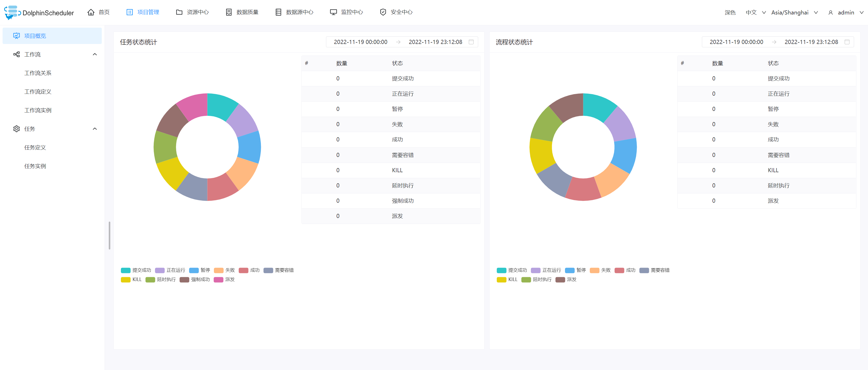Click 强制成功 row in task status table

[391, 201]
